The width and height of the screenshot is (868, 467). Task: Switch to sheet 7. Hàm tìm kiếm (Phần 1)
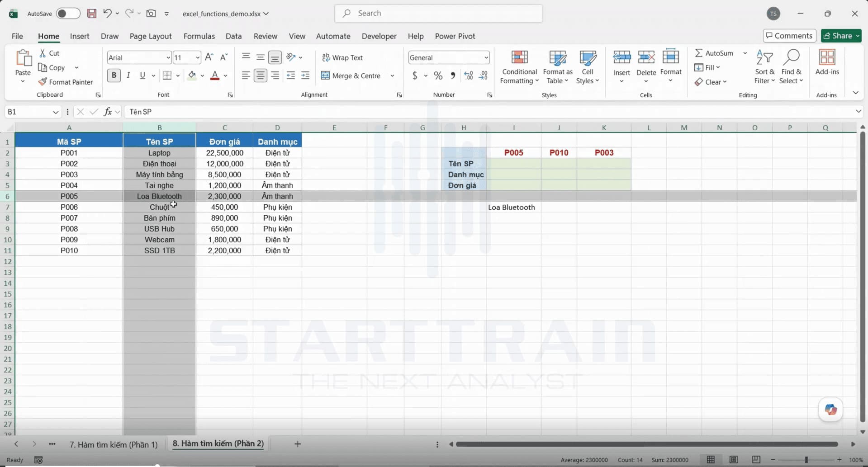[x=114, y=444]
